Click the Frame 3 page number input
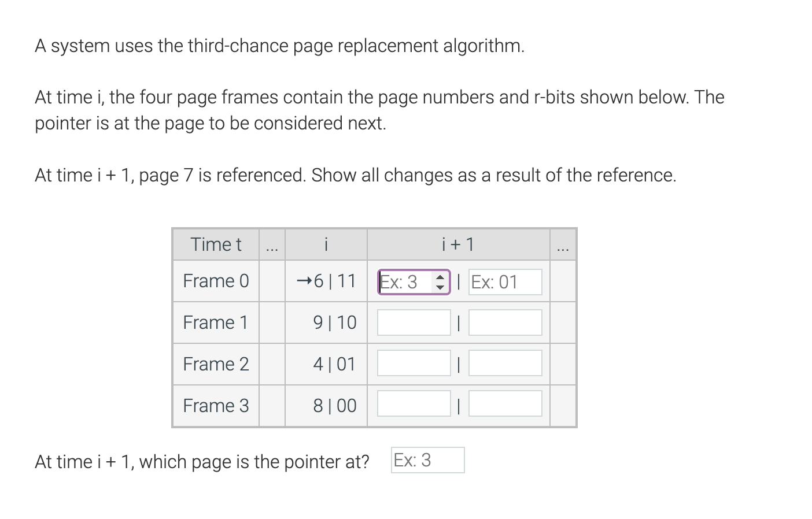 tap(414, 403)
